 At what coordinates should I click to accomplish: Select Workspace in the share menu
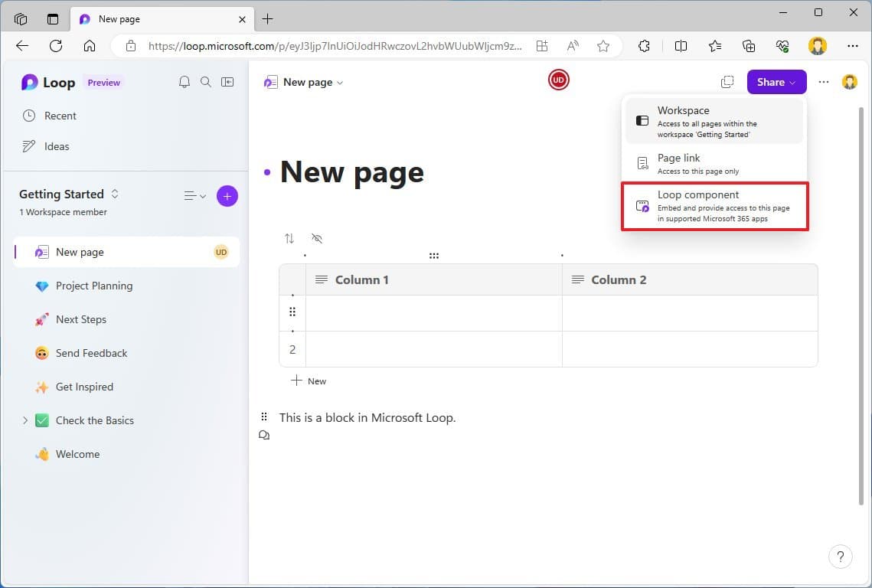pyautogui.click(x=714, y=121)
